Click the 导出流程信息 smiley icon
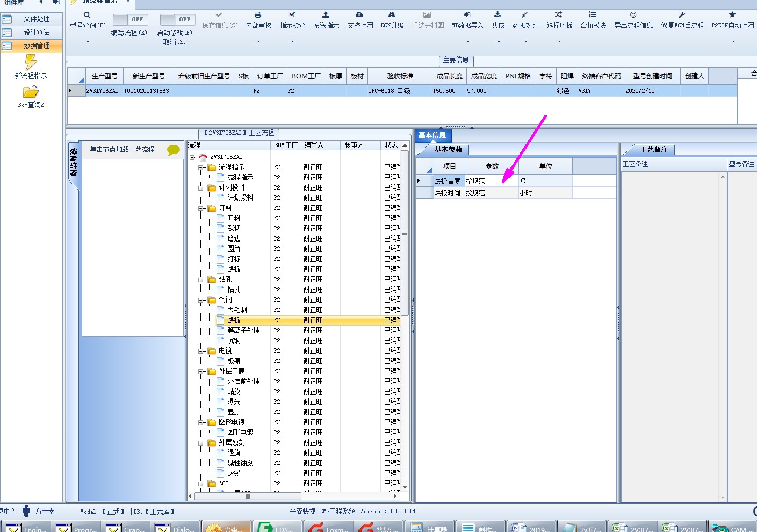The width and height of the screenshot is (757, 532). (633, 15)
